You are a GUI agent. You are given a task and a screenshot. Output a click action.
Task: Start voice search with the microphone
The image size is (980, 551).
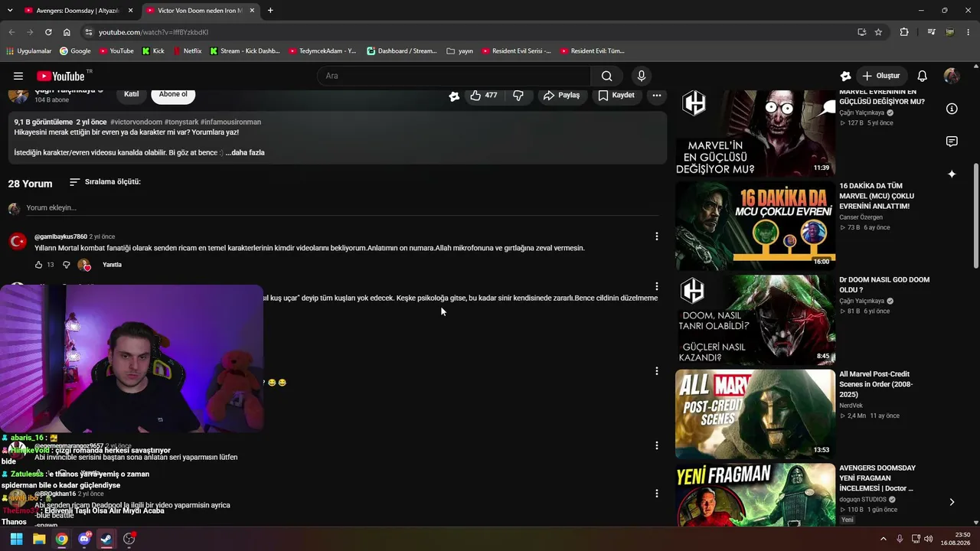click(642, 76)
